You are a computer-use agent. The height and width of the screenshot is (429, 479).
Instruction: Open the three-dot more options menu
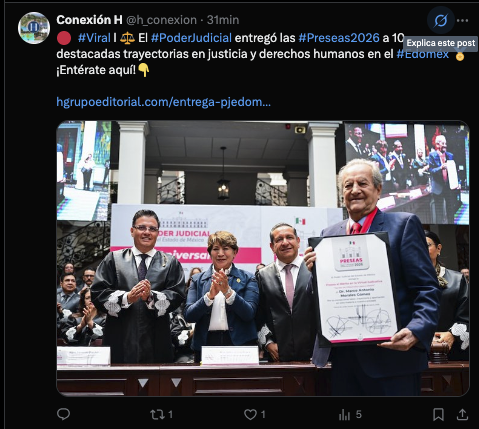click(x=462, y=21)
